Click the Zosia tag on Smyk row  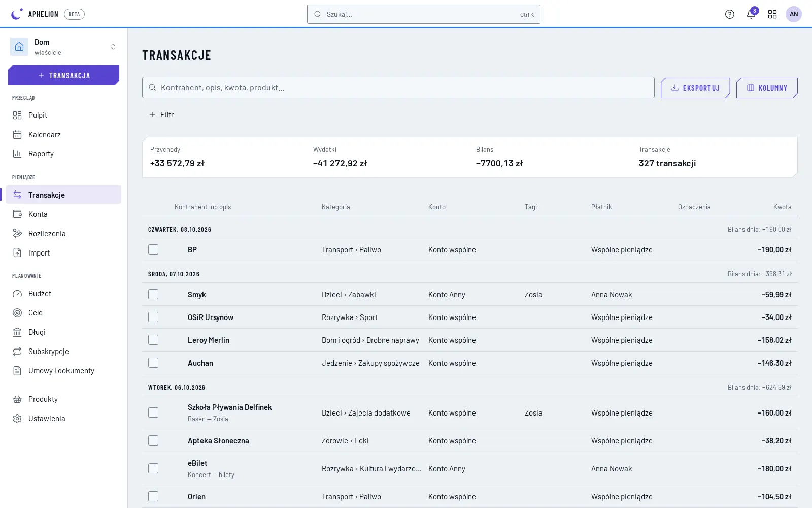coord(533,295)
